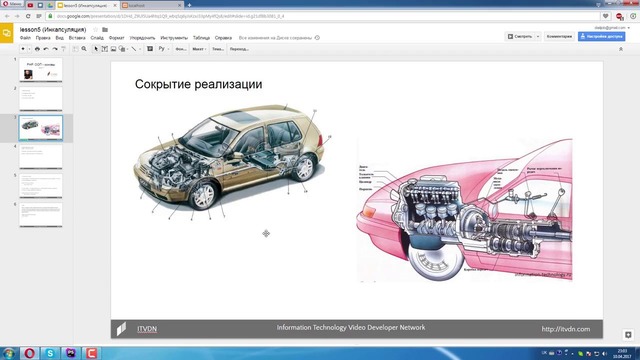640x360 pixels.
Task: Click the Тема button in toolbar
Action: pos(218,49)
